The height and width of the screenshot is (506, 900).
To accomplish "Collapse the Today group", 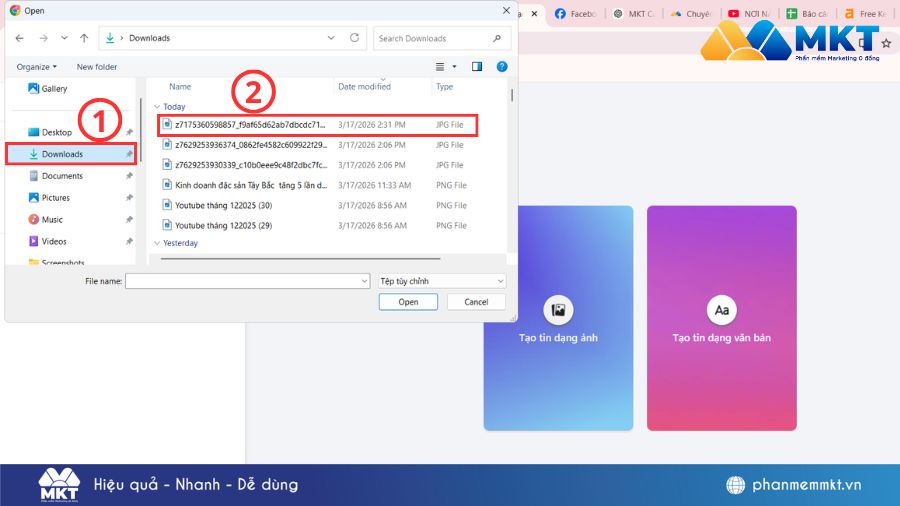I will pyautogui.click(x=157, y=107).
